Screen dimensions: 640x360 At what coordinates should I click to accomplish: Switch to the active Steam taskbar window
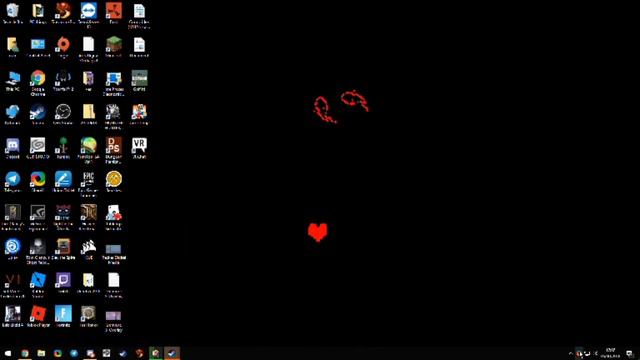pyautogui.click(x=172, y=353)
